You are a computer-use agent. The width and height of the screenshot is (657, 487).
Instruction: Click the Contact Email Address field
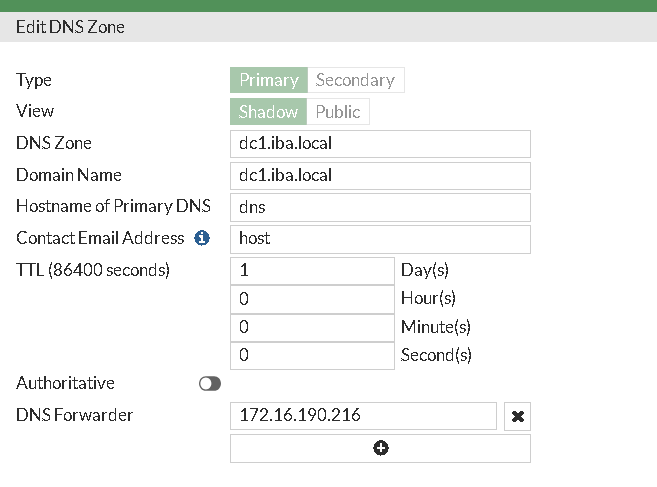pyautogui.click(x=380, y=239)
